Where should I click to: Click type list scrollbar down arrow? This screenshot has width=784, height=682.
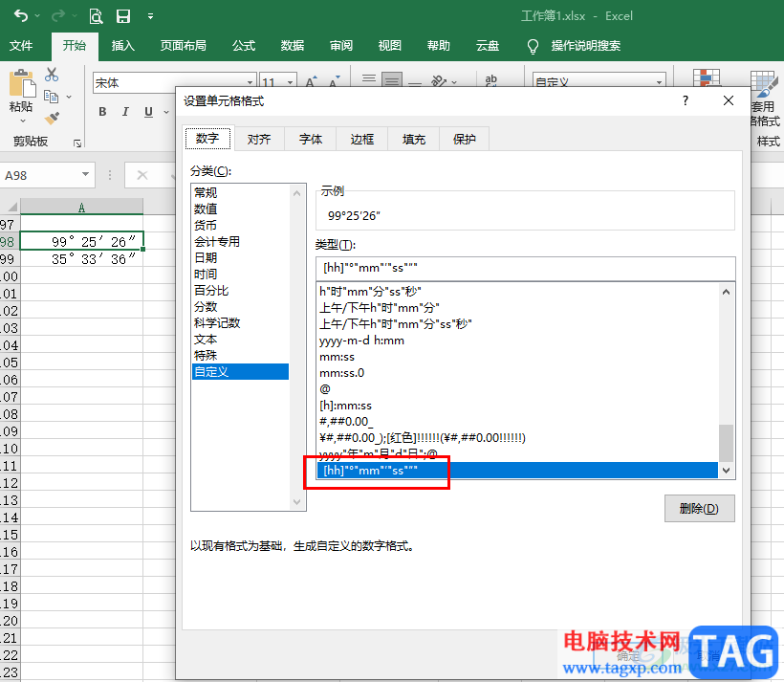coord(726,471)
